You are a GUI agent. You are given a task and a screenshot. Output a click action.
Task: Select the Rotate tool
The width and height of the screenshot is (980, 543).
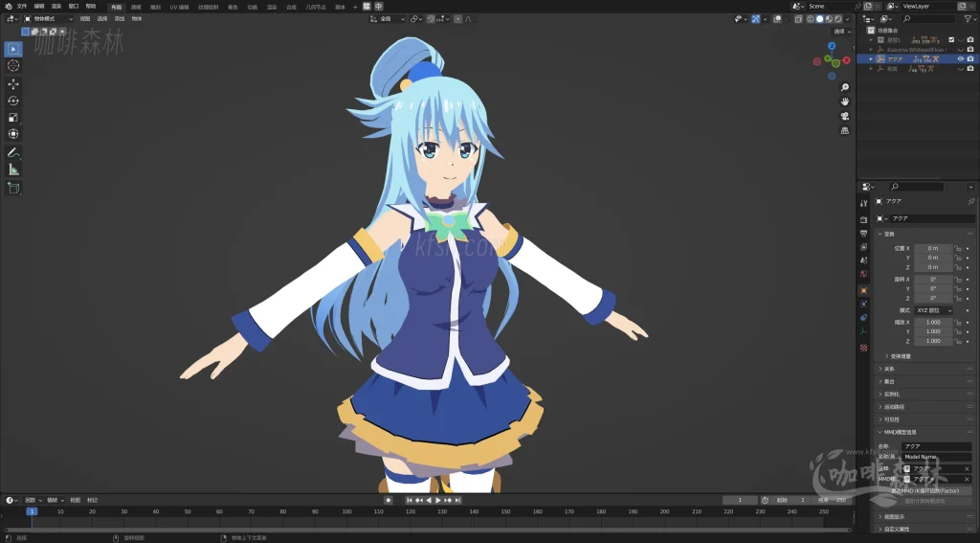[x=13, y=101]
